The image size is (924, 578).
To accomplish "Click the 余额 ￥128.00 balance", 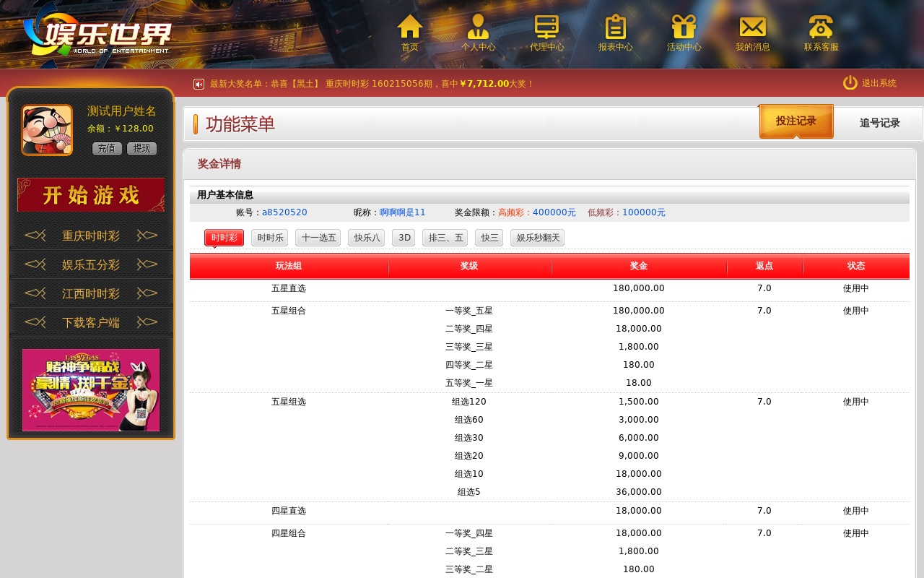I will (121, 129).
